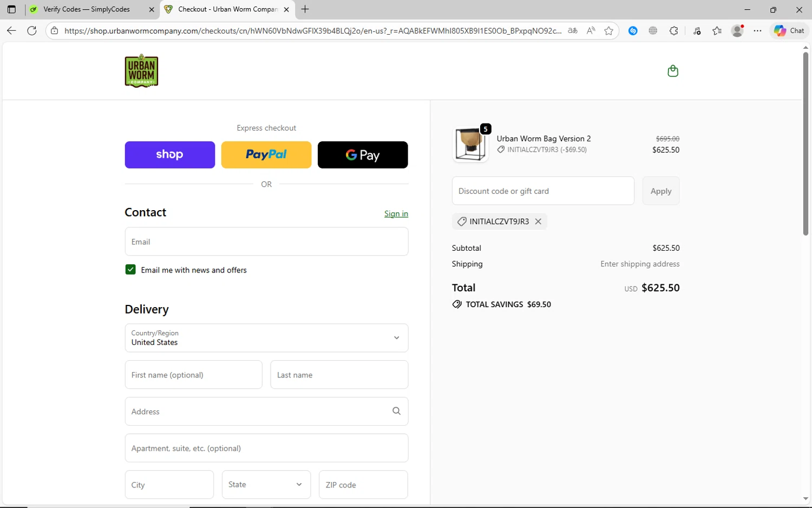Add this page to favorites
812x508 pixels.
[609, 31]
